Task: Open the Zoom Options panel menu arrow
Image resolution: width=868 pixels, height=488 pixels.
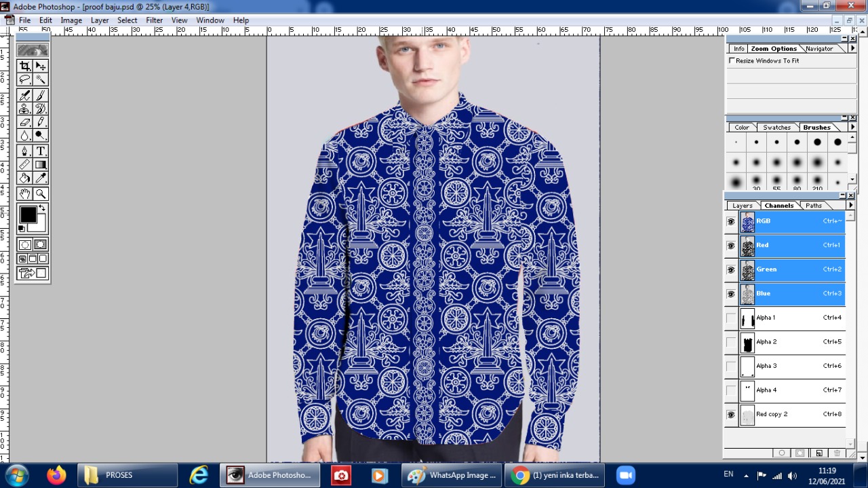Action: [852, 49]
